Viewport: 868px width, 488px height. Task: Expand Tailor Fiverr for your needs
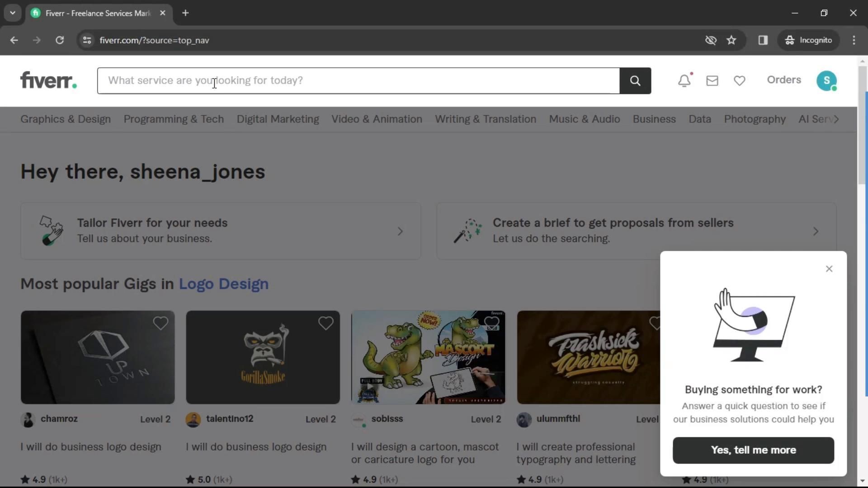[400, 231]
